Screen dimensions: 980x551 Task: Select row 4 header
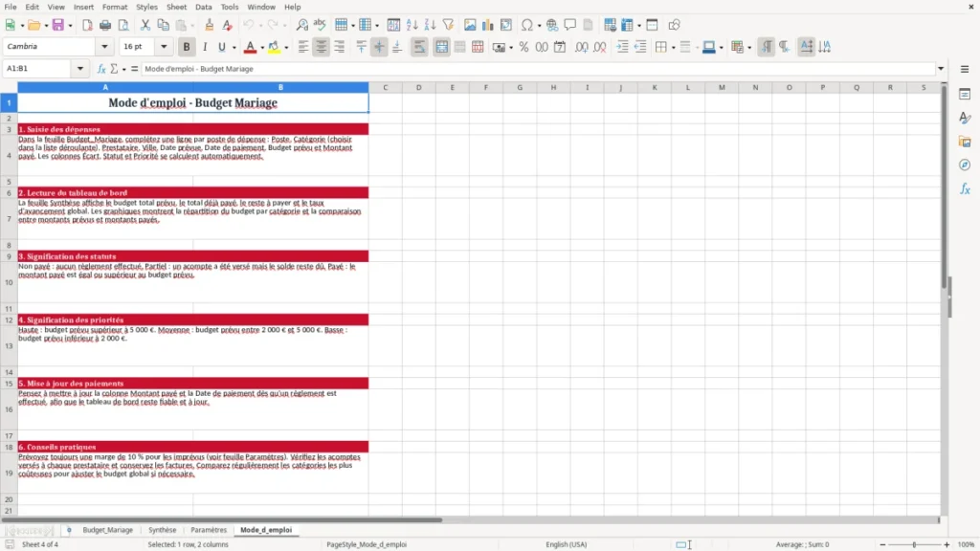[x=9, y=155]
